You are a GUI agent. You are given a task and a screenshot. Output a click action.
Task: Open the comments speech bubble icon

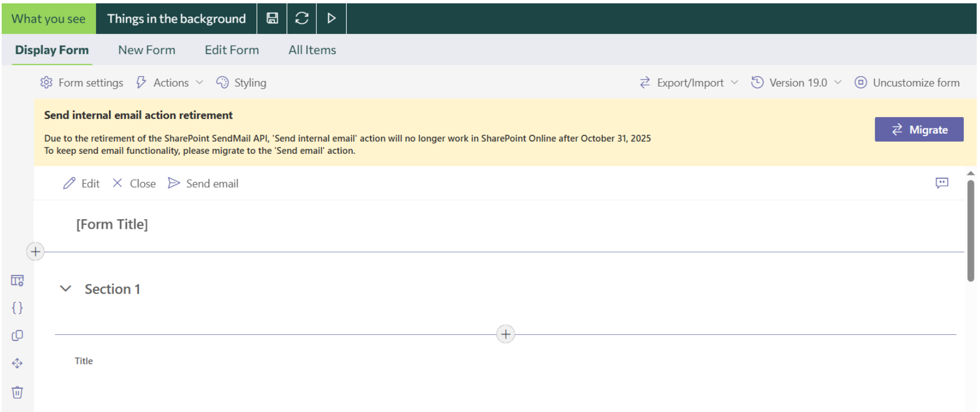pos(942,183)
